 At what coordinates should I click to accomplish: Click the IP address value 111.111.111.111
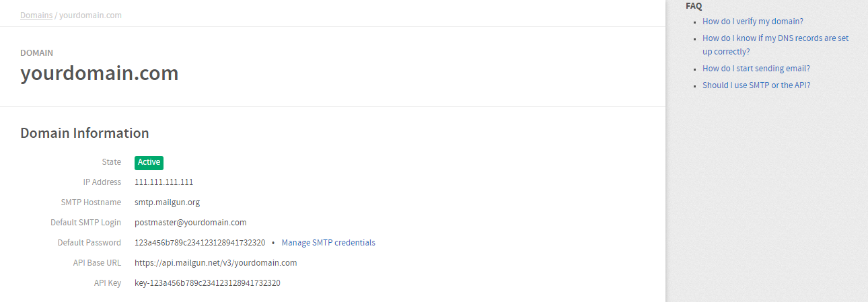pos(164,182)
